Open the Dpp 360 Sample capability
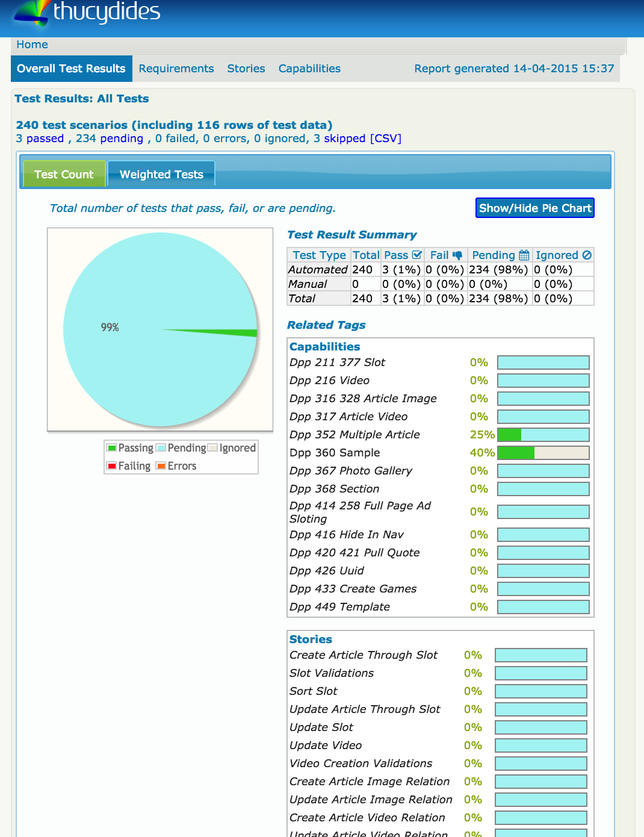Image resolution: width=644 pixels, height=837 pixels. [335, 453]
